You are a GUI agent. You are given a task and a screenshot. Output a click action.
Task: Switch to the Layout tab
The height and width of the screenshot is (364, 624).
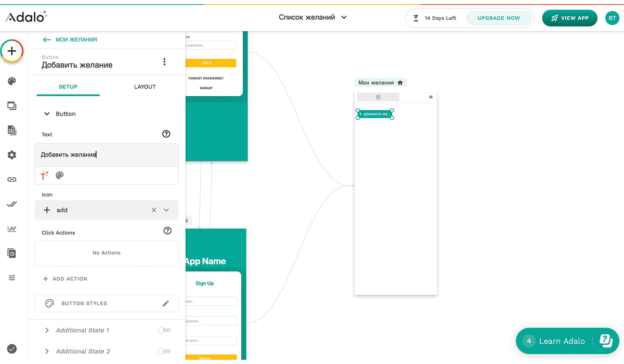click(145, 87)
